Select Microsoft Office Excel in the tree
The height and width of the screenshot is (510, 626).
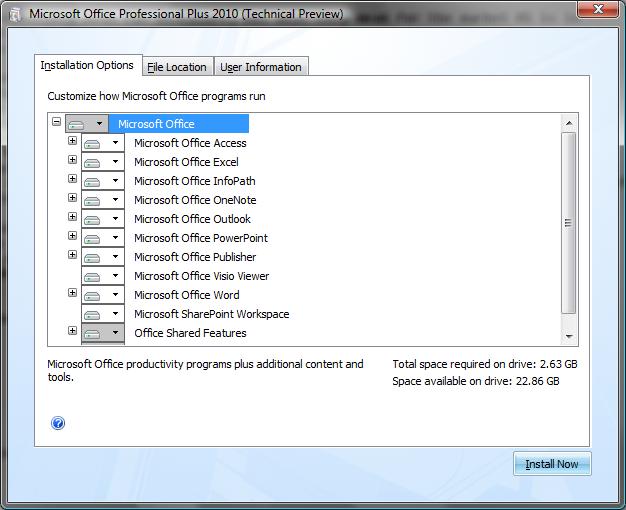point(186,162)
